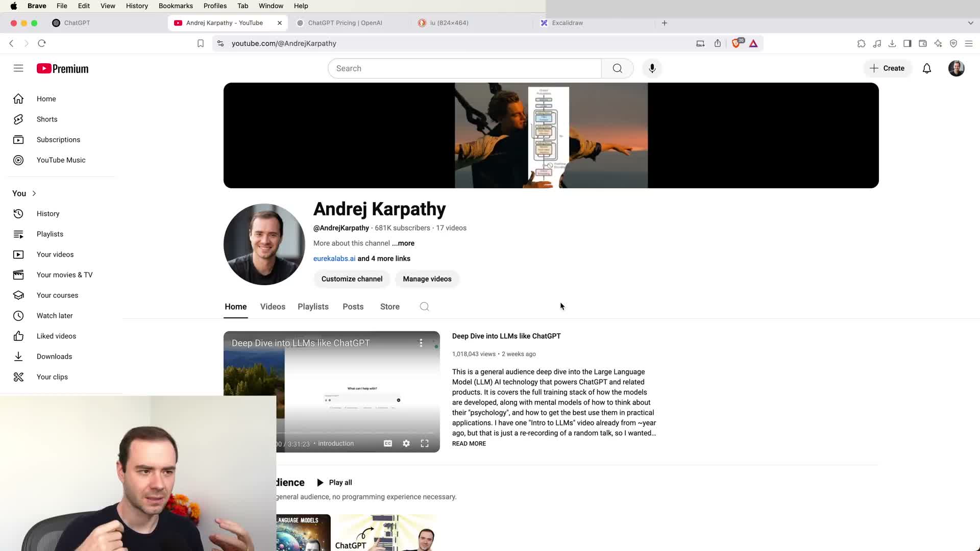Search within channel using magnifier icon
980x551 pixels.
424,307
